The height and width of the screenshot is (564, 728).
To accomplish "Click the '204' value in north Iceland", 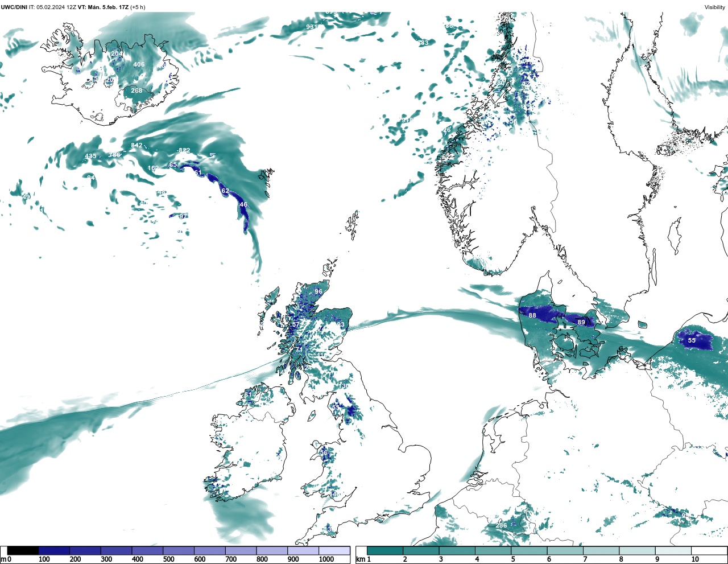I will [x=117, y=53].
